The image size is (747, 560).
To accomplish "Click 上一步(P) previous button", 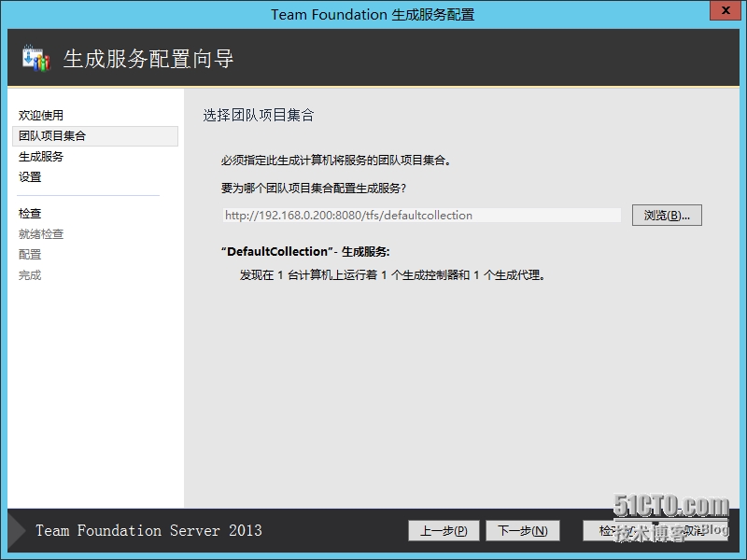I will pos(444,530).
